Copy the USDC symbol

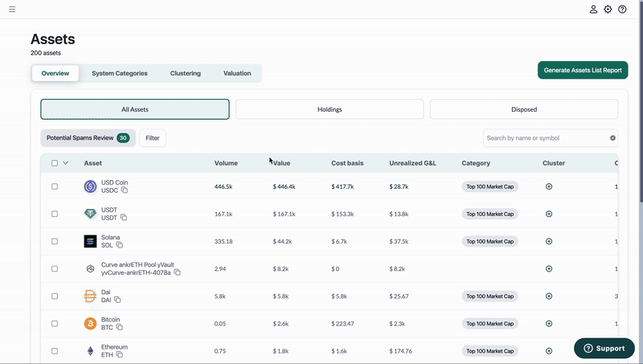(x=125, y=190)
